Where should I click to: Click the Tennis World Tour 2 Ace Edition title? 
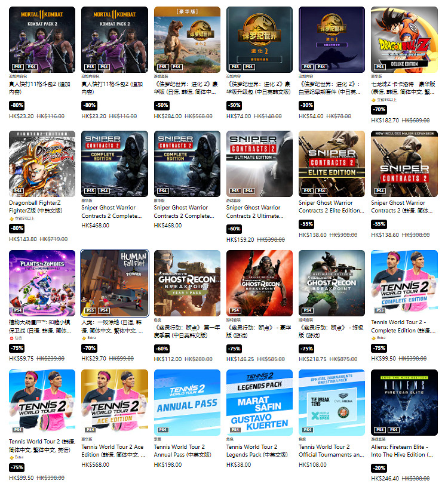tap(113, 451)
